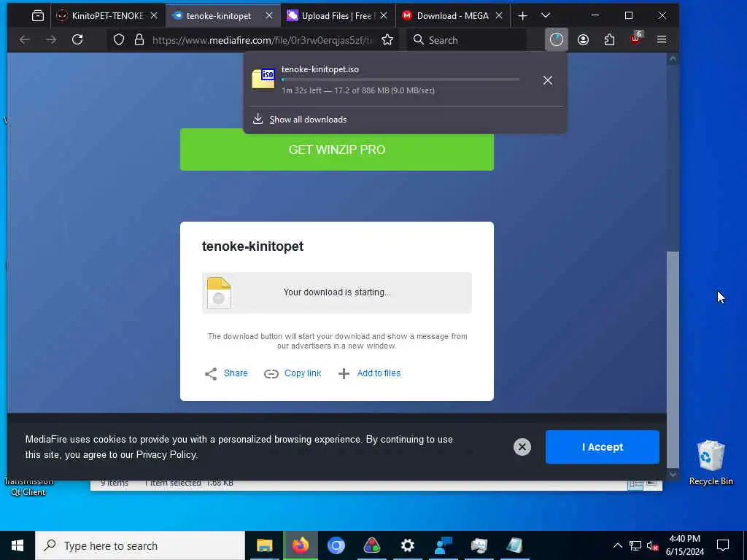This screenshot has height=560, width=747.
Task: Add to files on MediaFire
Action: pos(370,373)
